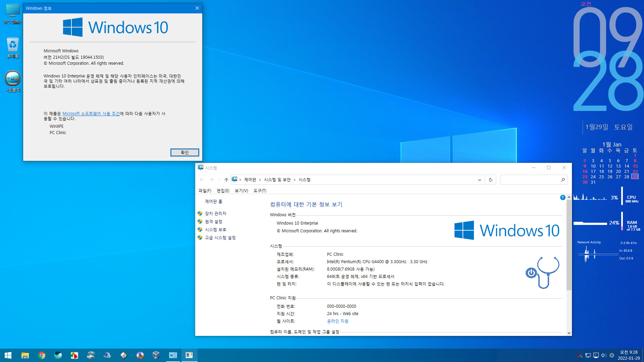The width and height of the screenshot is (644, 362).
Task: Open the network tray icon
Action: click(x=588, y=355)
